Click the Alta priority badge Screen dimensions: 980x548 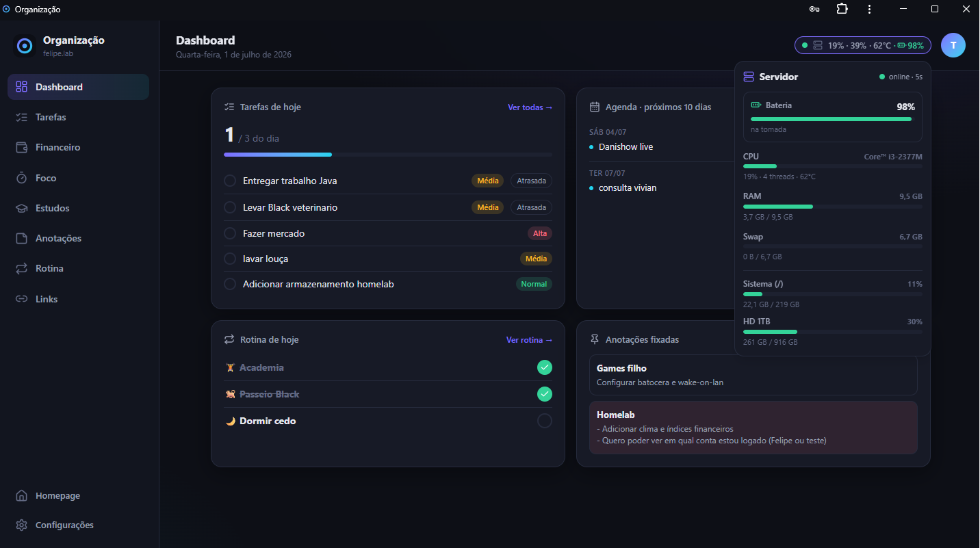(540, 233)
